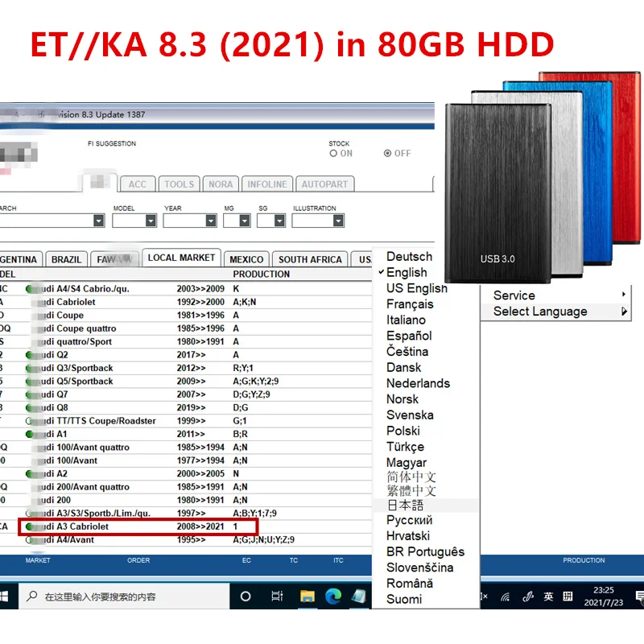
Task: Open the Select Language submenu
Action: click(x=555, y=312)
